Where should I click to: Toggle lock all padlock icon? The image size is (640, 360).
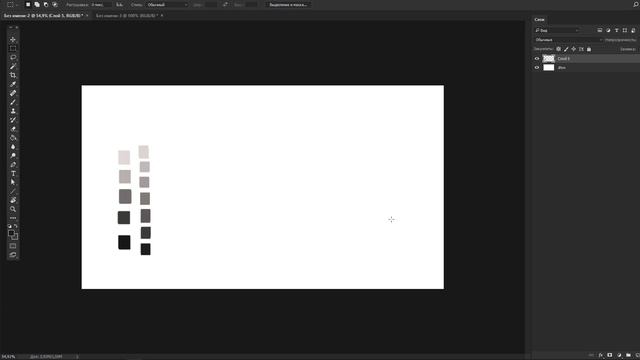pyautogui.click(x=589, y=49)
